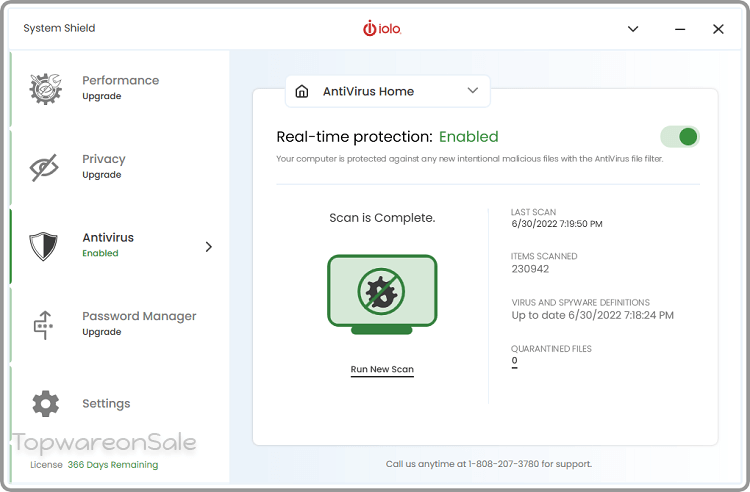Open the title bar chevron menu

pyautogui.click(x=633, y=29)
